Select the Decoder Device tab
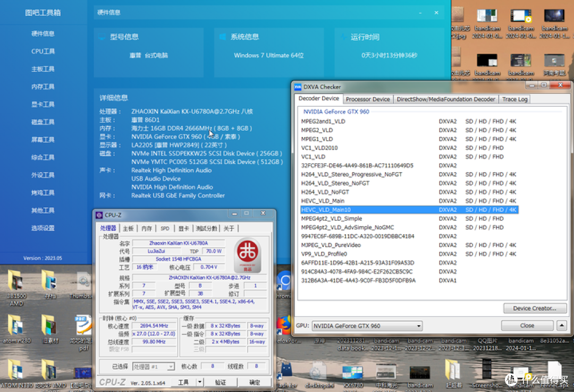574x392 pixels. point(318,98)
